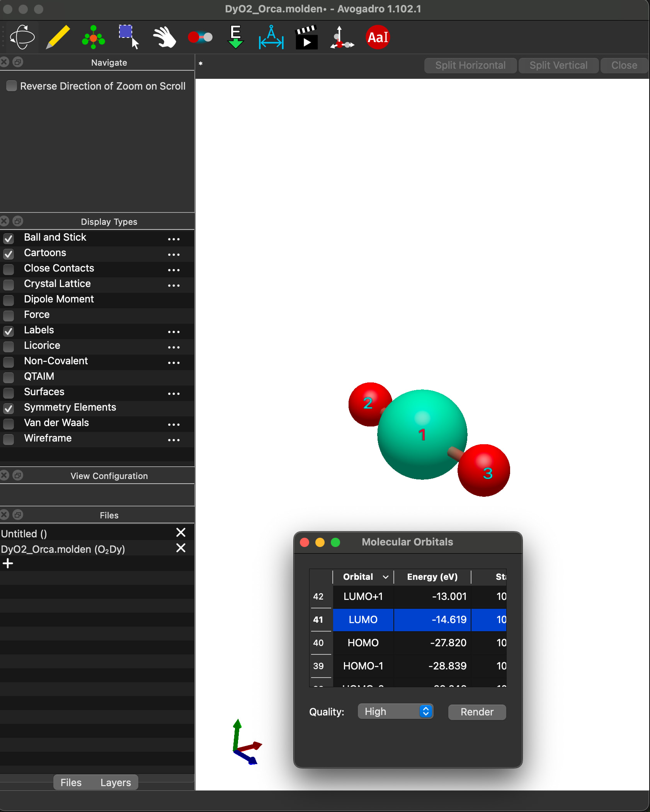Select the Label editing tool
650x812 pixels.
click(378, 37)
